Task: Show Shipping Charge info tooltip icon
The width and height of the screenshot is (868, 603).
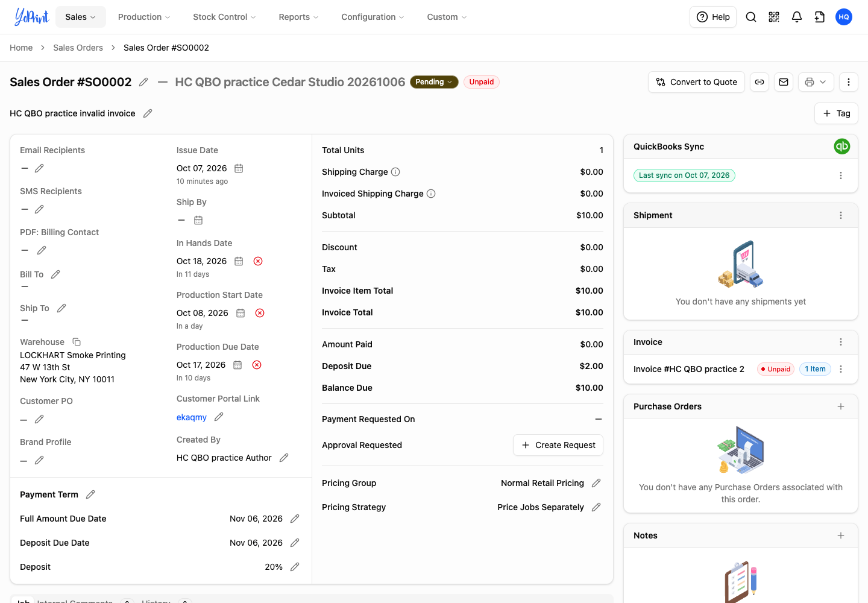Action: pos(395,172)
